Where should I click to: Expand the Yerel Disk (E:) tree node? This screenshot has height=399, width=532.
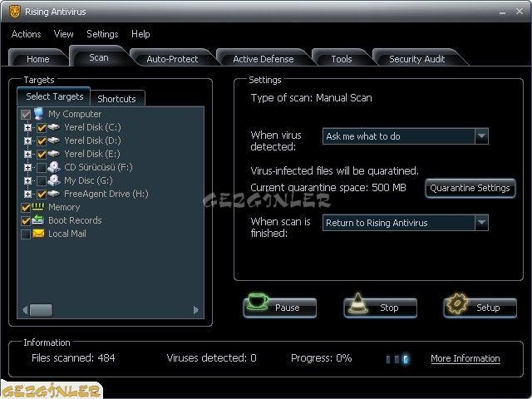27,154
